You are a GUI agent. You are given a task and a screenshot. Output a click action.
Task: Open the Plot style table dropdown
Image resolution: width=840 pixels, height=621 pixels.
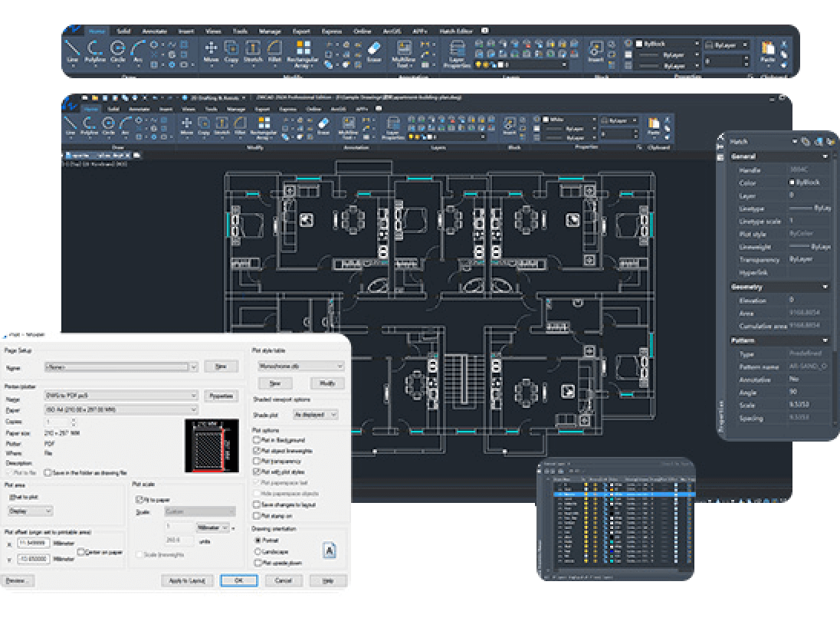(x=299, y=366)
